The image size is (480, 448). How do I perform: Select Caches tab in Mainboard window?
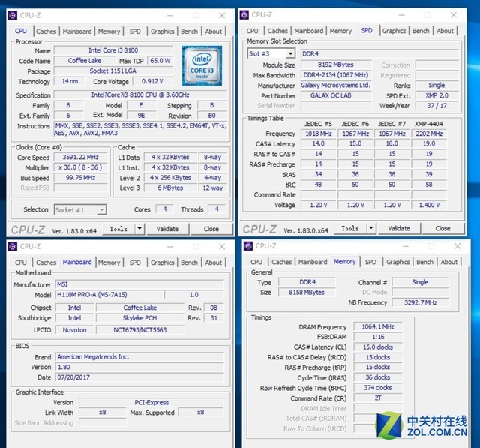click(x=46, y=263)
